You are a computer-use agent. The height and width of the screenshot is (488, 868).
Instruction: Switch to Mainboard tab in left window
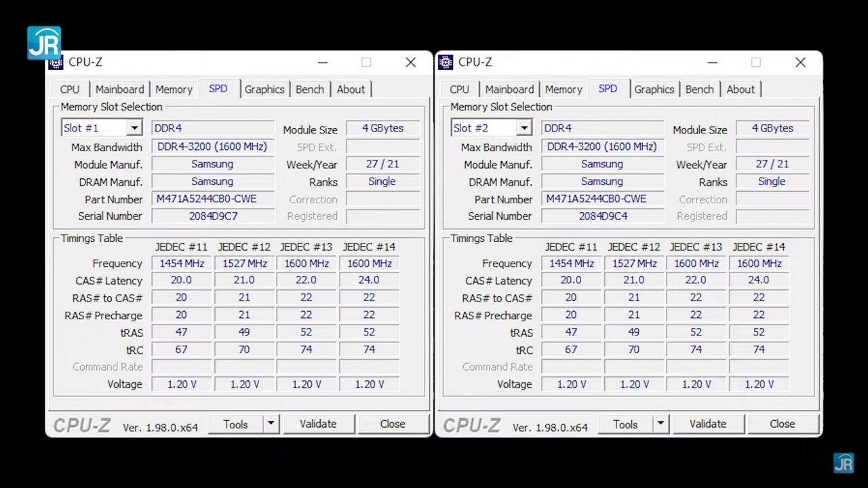tap(119, 89)
